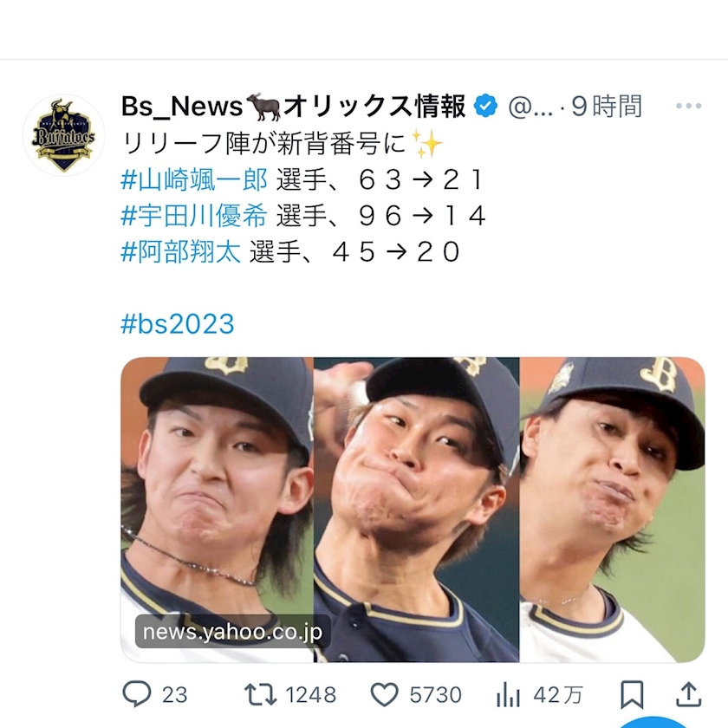This screenshot has width=728, height=728.
Task: Retweet the post with the repost icon
Action: tap(261, 694)
